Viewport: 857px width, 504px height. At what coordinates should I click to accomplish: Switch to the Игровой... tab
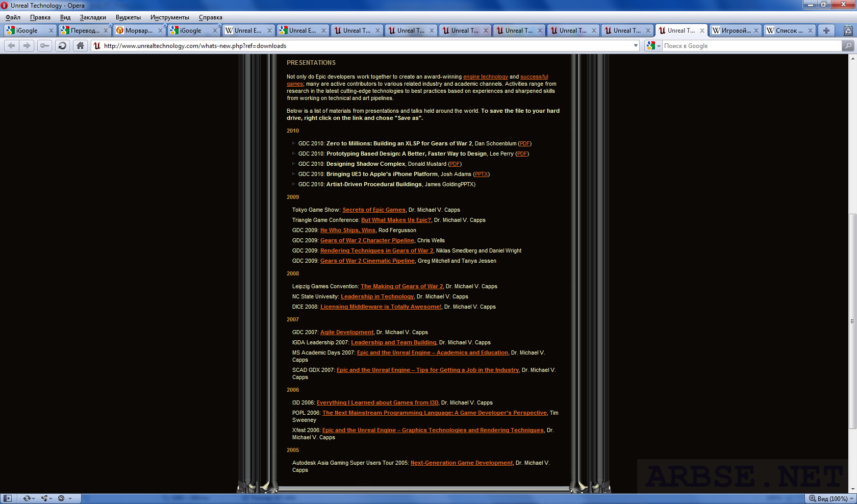coord(736,31)
